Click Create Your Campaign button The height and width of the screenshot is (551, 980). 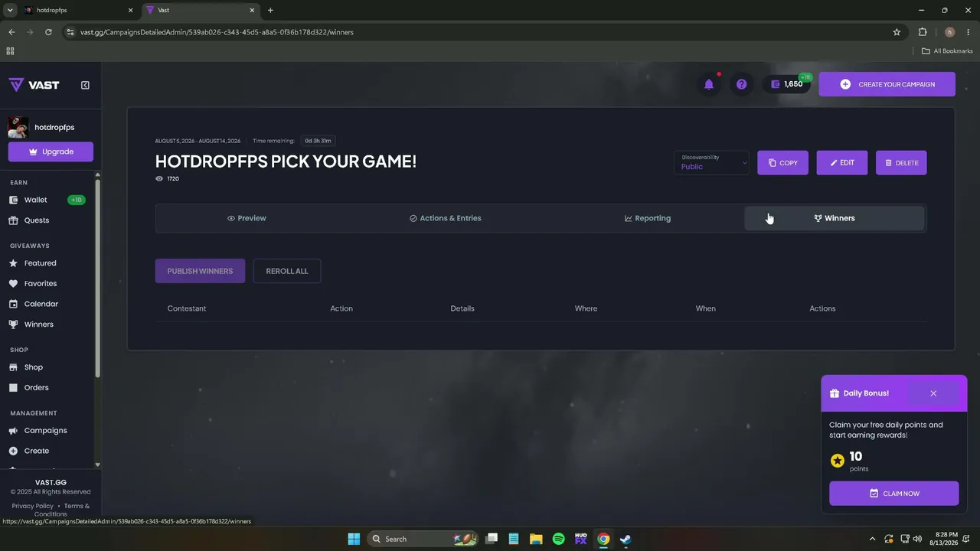887,84
